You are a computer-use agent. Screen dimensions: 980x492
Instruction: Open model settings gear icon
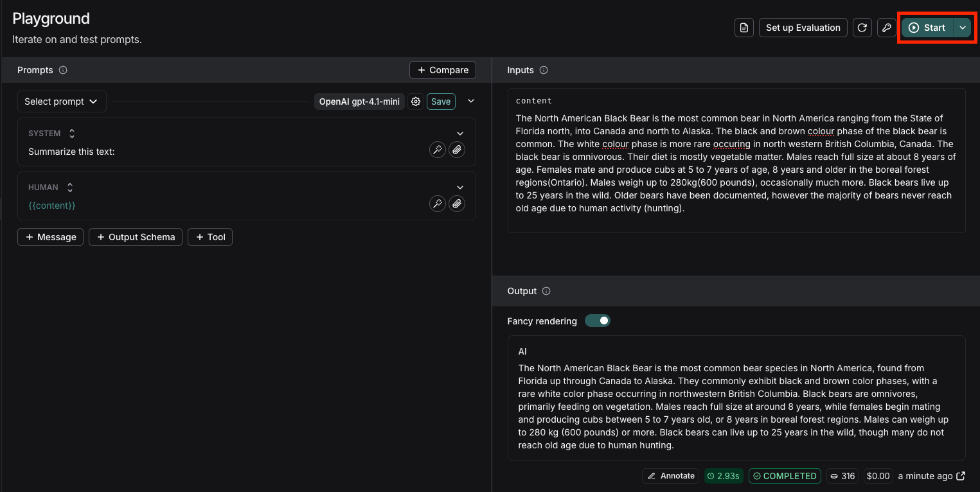click(416, 101)
